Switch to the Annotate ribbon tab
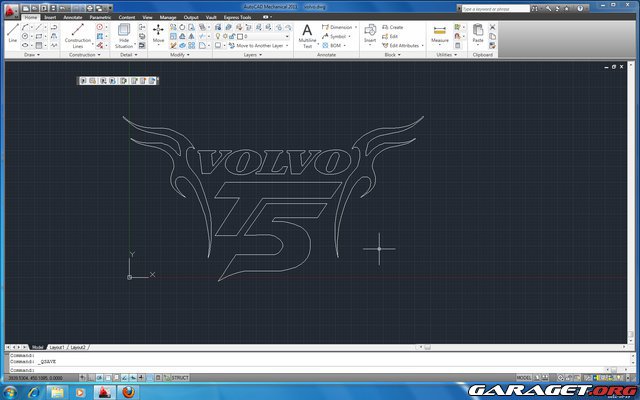This screenshot has width=640, height=400. [x=73, y=17]
